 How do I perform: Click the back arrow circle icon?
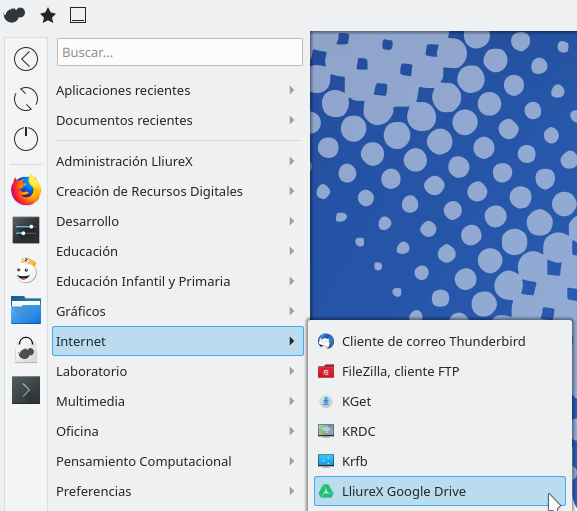click(26, 59)
